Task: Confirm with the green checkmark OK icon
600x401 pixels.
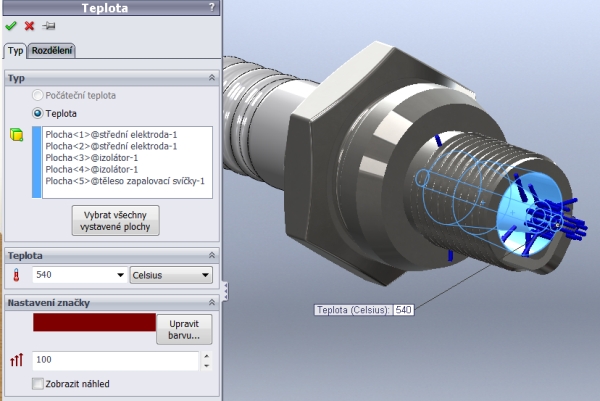Action: click(x=11, y=26)
